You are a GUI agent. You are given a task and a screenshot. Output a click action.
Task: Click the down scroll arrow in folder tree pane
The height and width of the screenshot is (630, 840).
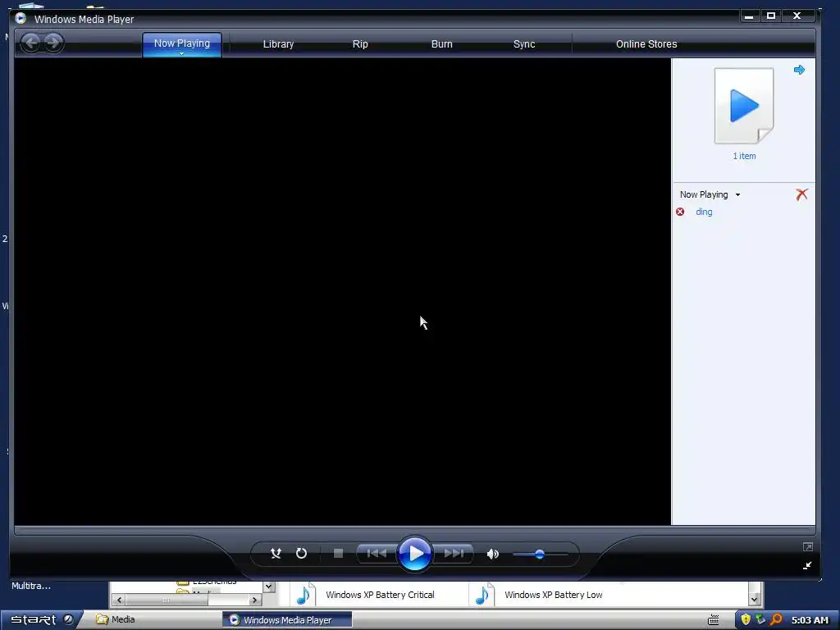click(269, 587)
